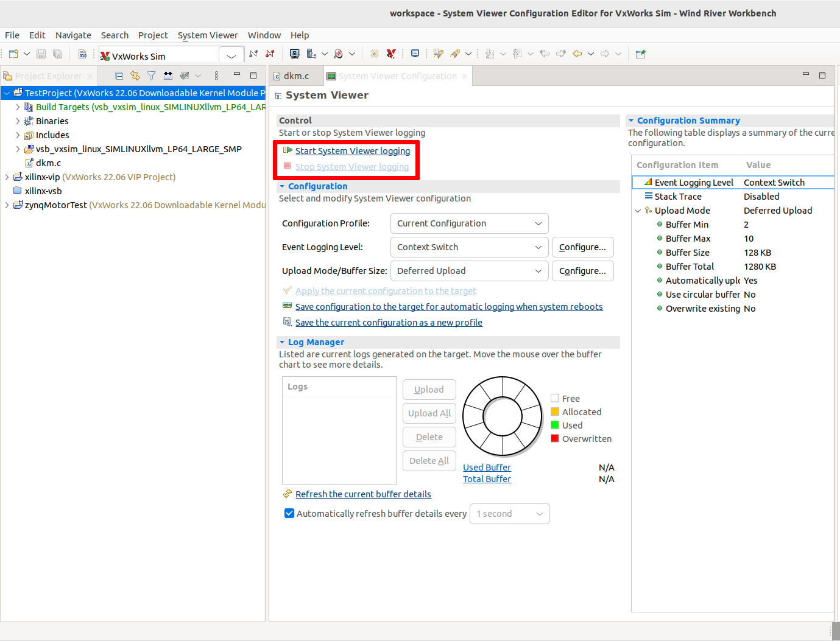Click the connect target icon beside VxWorks Sim

click(x=253, y=54)
